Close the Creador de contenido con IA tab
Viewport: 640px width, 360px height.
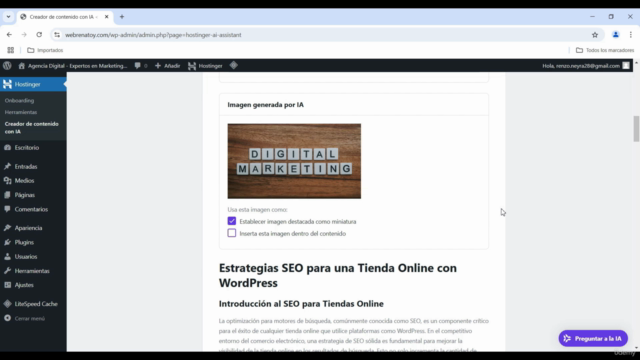107,17
